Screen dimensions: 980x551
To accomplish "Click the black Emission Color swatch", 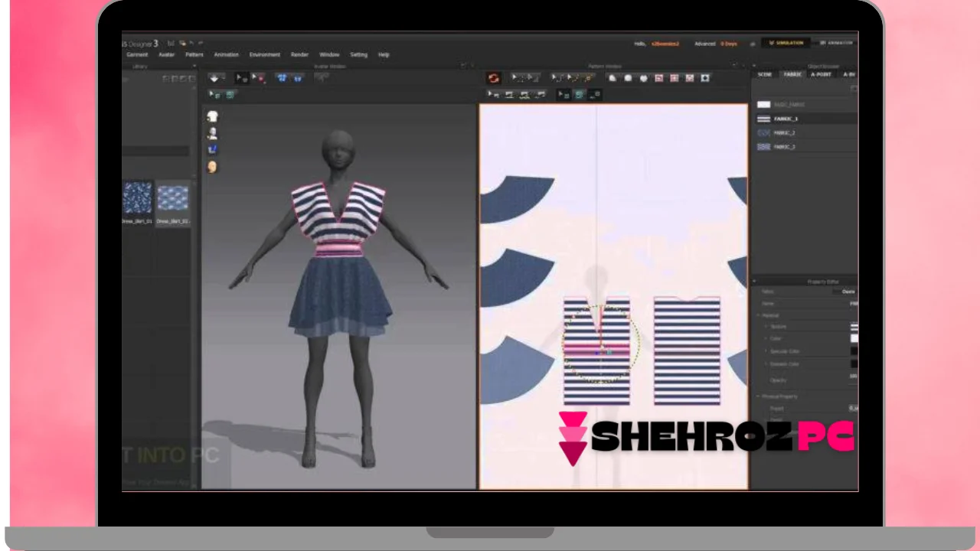I will pos(854,364).
